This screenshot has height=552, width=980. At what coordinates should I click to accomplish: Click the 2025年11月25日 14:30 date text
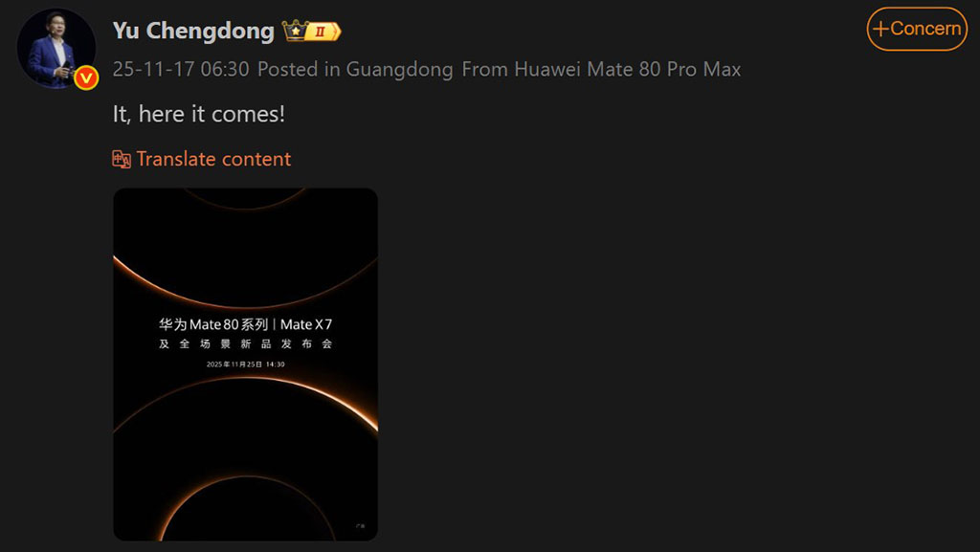point(246,364)
